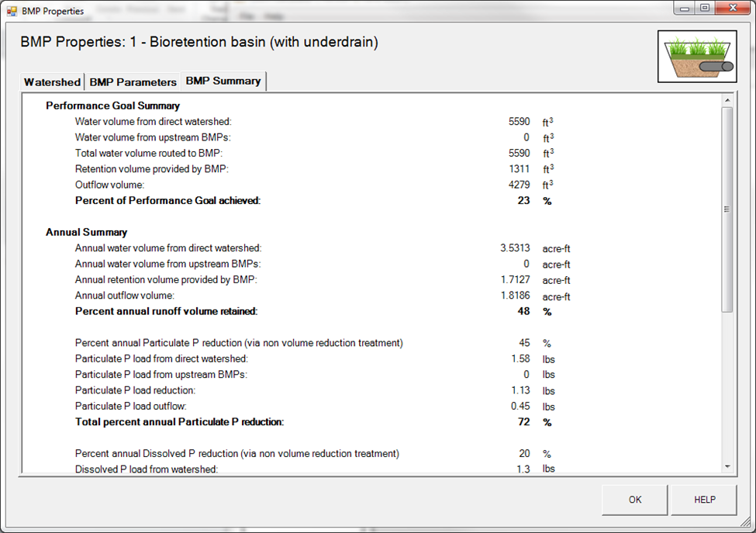The image size is (756, 533).
Task: Minimize the BMP Properties window
Action: (x=684, y=9)
